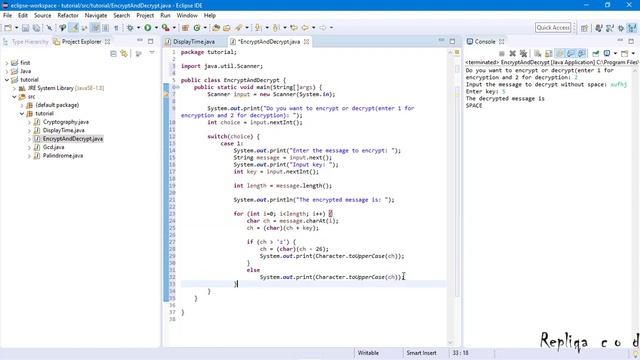
Task: Maximize the editor area
Action: (452, 41)
